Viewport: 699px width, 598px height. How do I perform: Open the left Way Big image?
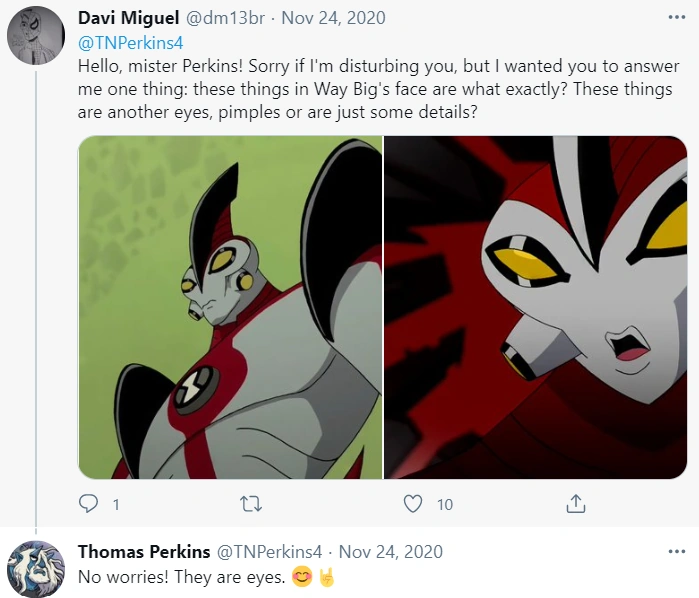coord(230,307)
